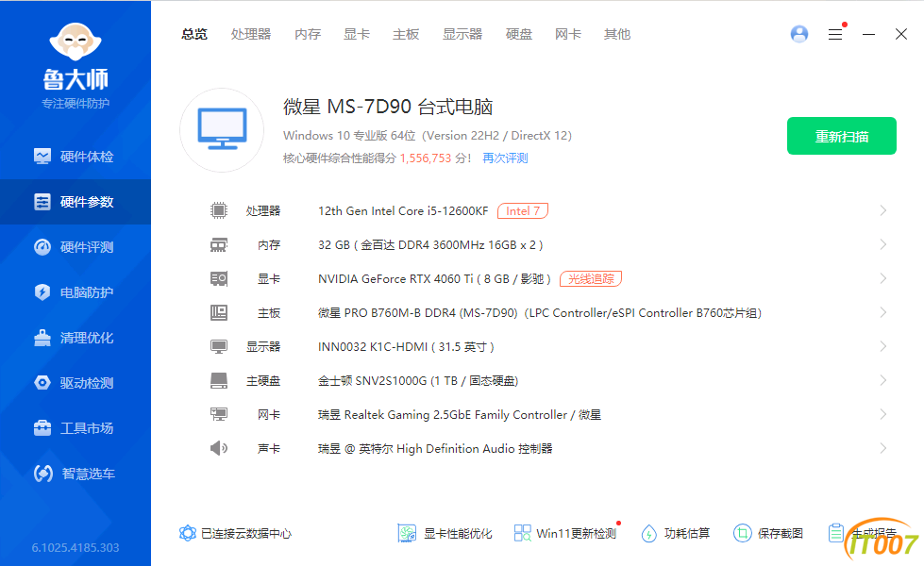Image resolution: width=924 pixels, height=566 pixels.
Task: Click 保存截图 button
Action: 768,534
